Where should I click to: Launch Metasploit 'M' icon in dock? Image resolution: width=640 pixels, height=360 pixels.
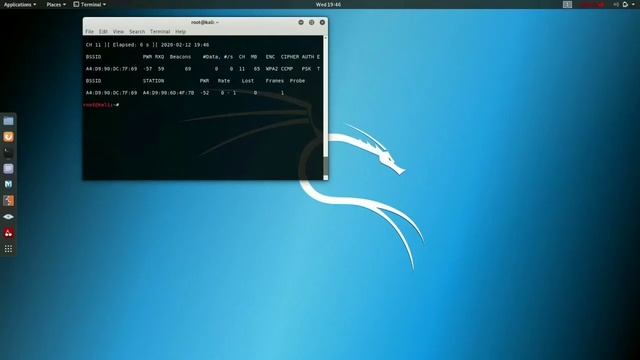(8, 184)
